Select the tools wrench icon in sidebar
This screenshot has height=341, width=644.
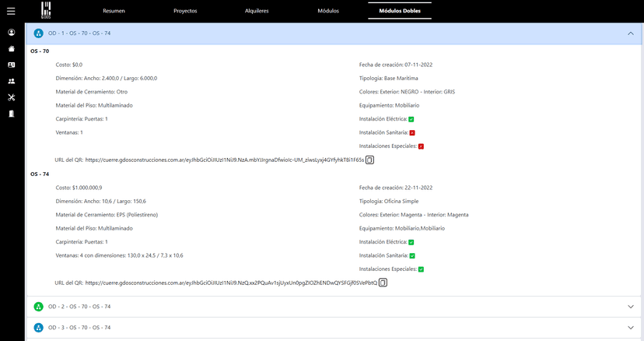[x=11, y=97]
